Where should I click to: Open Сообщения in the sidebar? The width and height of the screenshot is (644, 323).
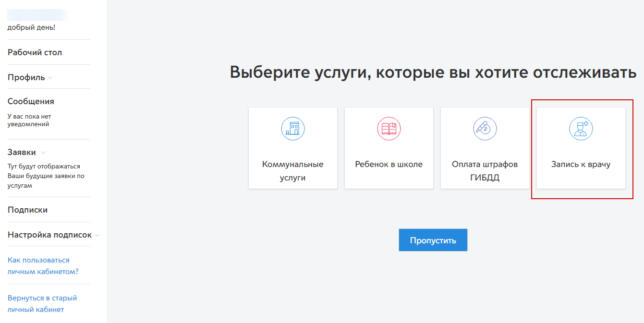click(31, 101)
